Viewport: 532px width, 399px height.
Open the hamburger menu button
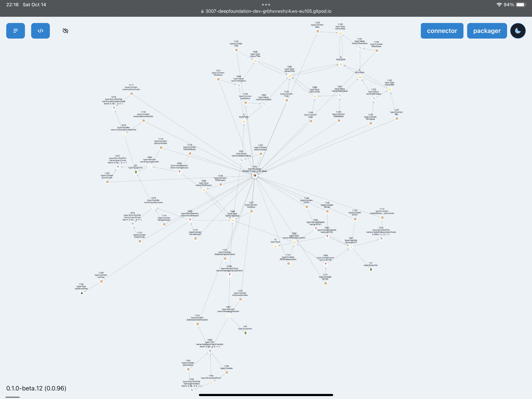pos(16,31)
